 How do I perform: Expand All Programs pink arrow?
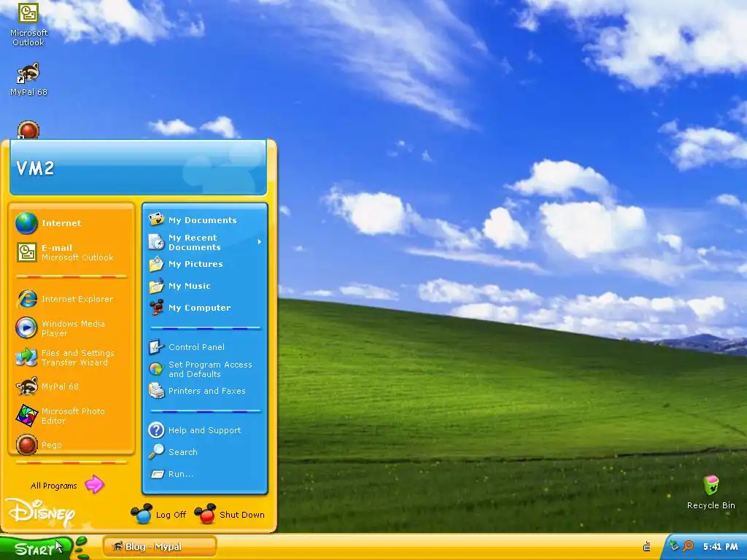tap(94, 485)
